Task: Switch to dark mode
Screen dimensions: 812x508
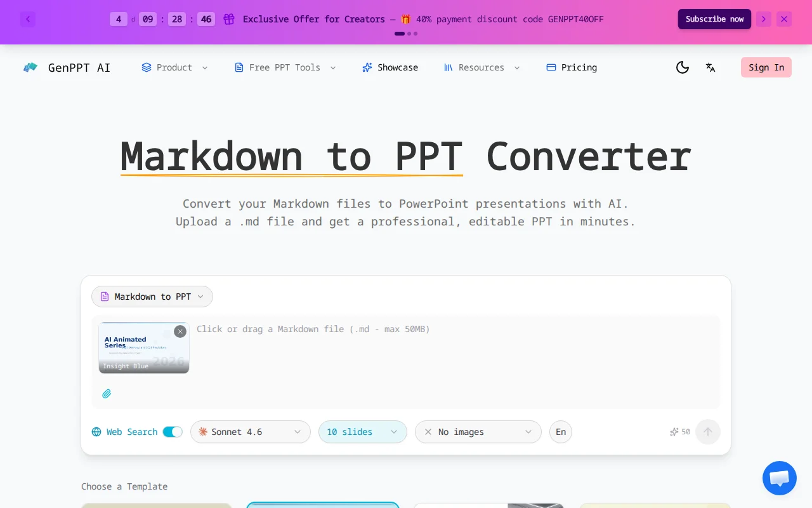Action: (x=683, y=67)
